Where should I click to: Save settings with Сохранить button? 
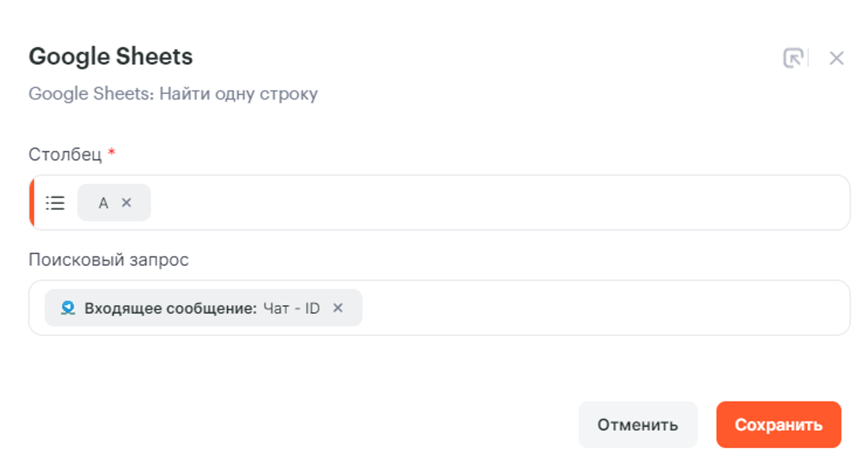[x=778, y=424]
